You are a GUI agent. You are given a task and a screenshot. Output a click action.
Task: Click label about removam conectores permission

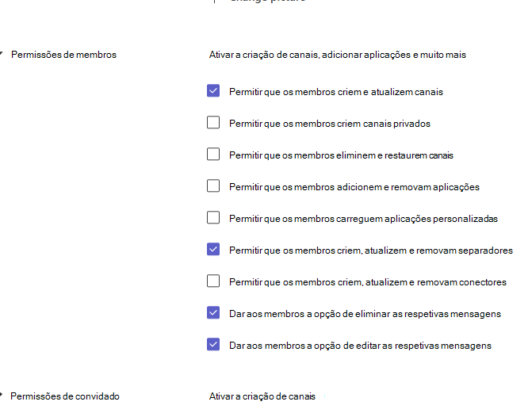tap(368, 282)
